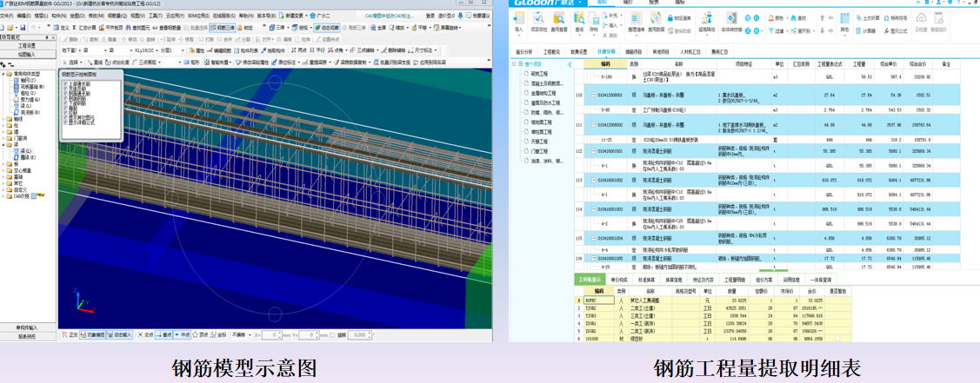Switch to the 人材机汇总 tab
The height and width of the screenshot is (383, 980).
[x=690, y=52]
